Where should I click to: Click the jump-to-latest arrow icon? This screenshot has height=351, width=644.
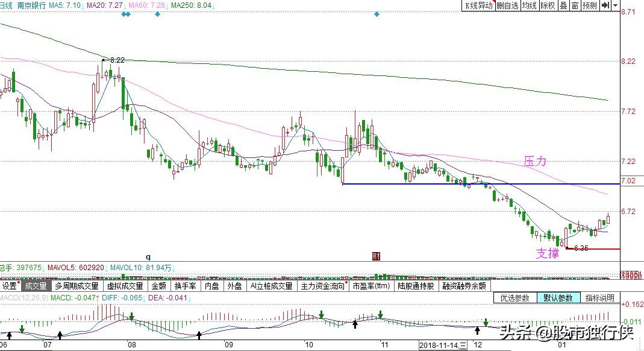coord(605,5)
